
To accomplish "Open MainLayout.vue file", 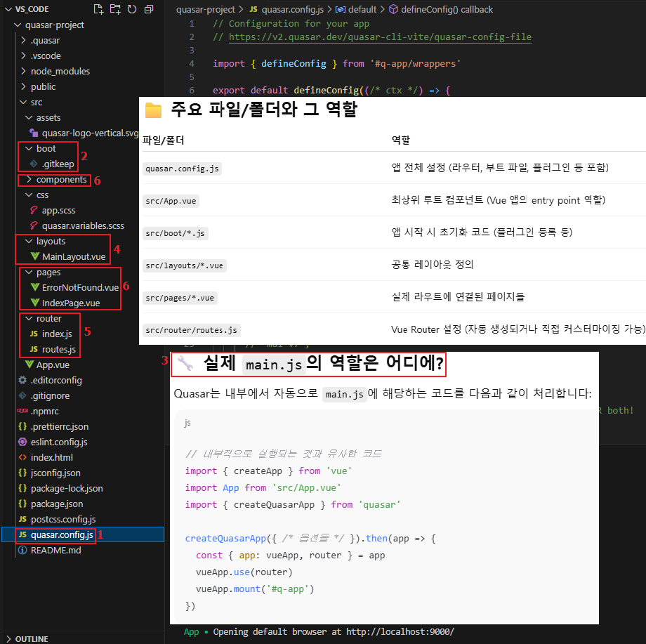I will [74, 257].
